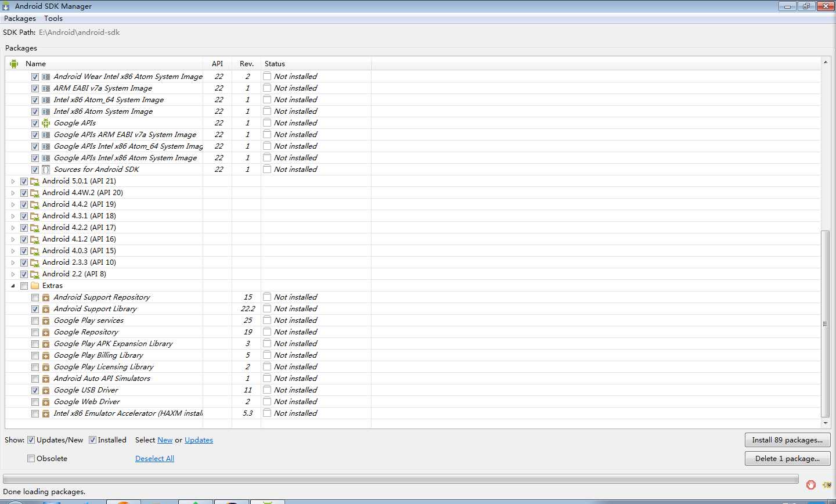Image resolution: width=836 pixels, height=504 pixels.
Task: Click the Android robot icon in Name header
Action: click(14, 64)
